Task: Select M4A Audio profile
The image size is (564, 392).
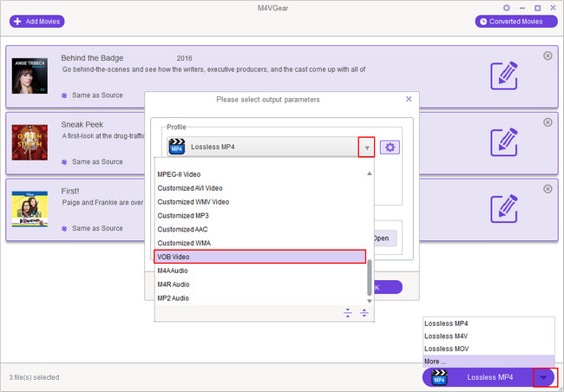Action: 260,271
